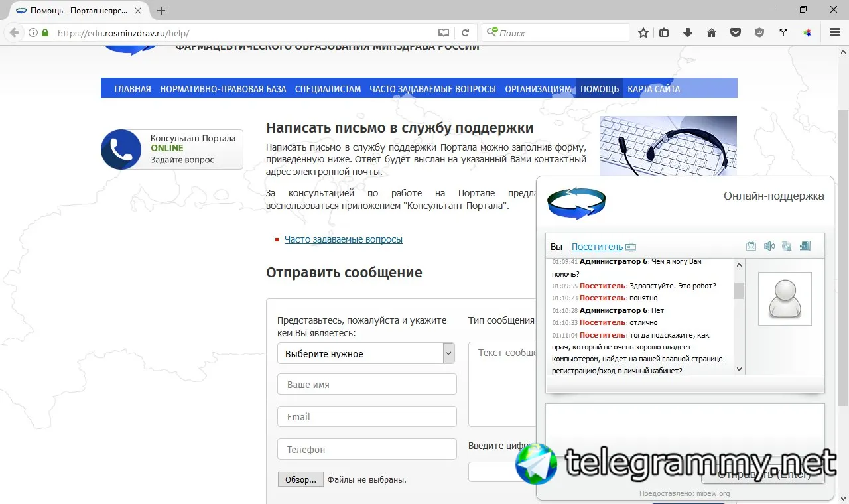Reload the current page
Image resolution: width=849 pixels, height=504 pixels.
[466, 32]
